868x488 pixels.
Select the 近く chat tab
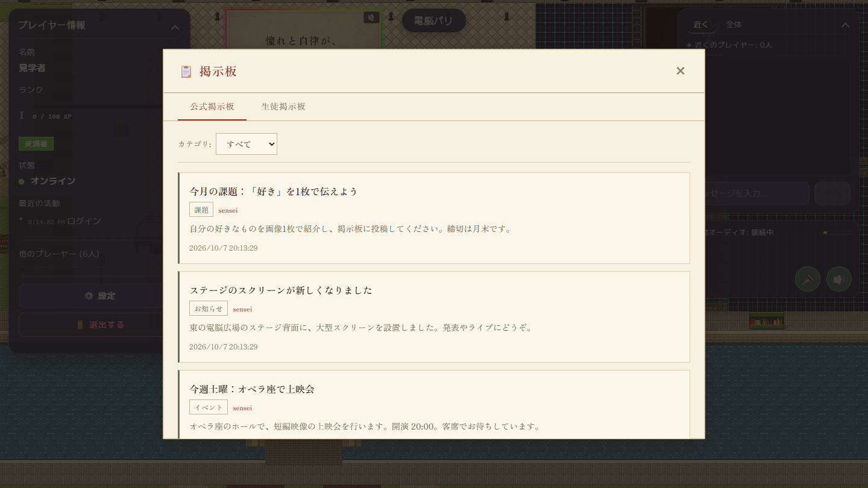(x=701, y=25)
